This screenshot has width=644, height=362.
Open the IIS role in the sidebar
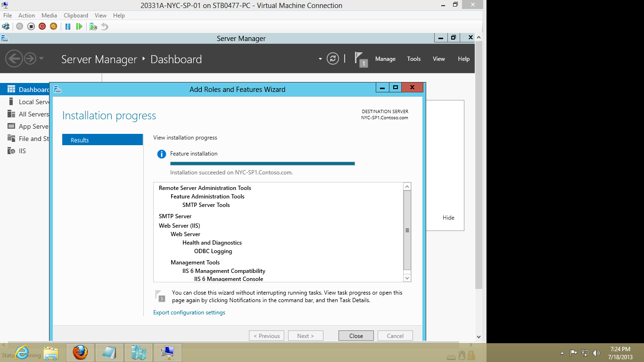pos(25,151)
